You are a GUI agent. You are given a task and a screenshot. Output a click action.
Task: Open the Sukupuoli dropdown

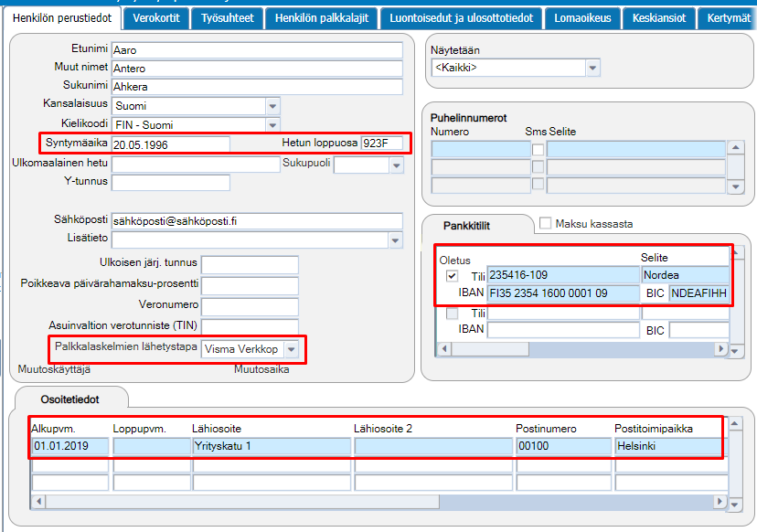click(x=397, y=165)
